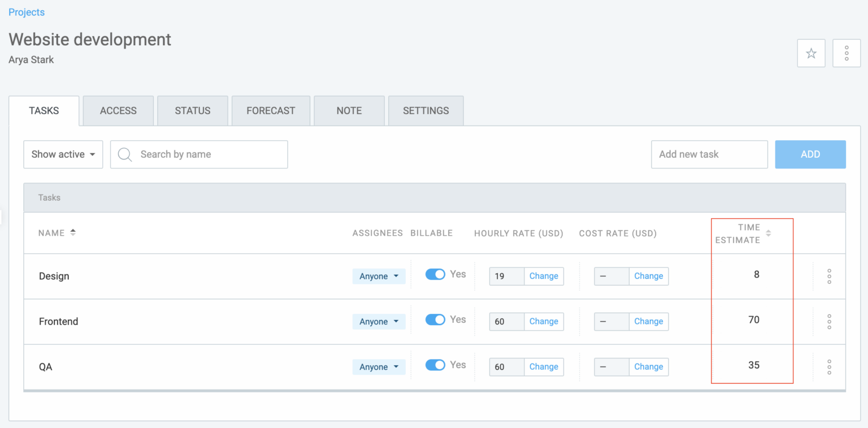Screen dimensions: 868x428
Task: Focus the Add new task field
Action: coord(709,154)
